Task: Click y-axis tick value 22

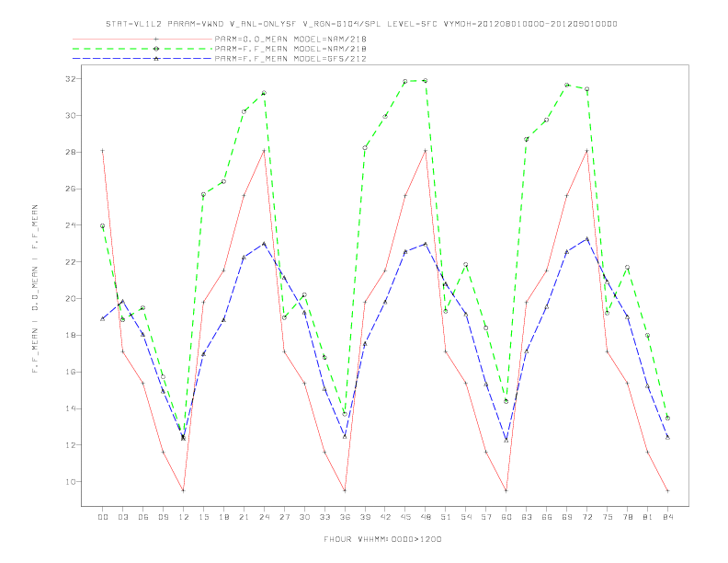Action: coord(70,262)
